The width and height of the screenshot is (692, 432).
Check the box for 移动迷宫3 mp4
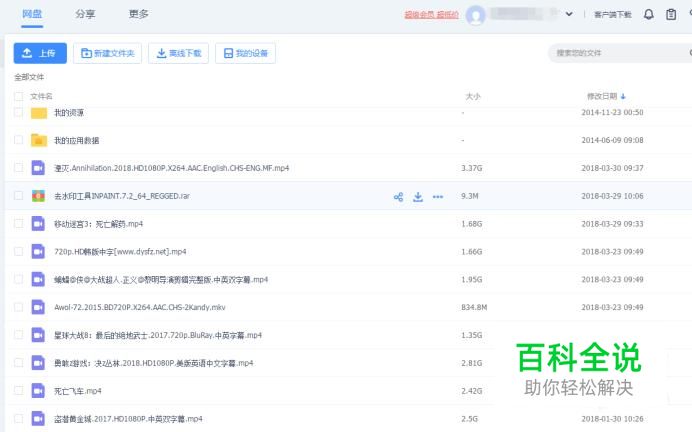pyautogui.click(x=19, y=224)
